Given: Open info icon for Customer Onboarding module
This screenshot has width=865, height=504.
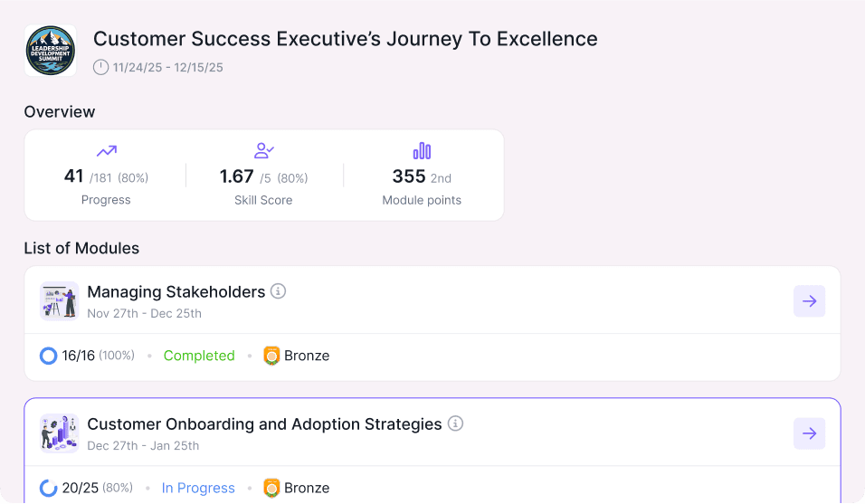Looking at the screenshot, I should coord(456,423).
